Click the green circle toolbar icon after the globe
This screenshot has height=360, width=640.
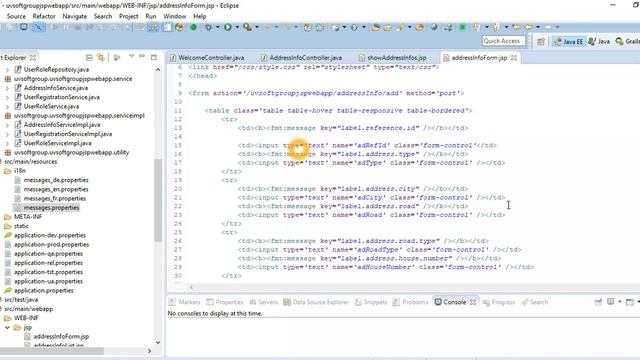tap(193, 27)
